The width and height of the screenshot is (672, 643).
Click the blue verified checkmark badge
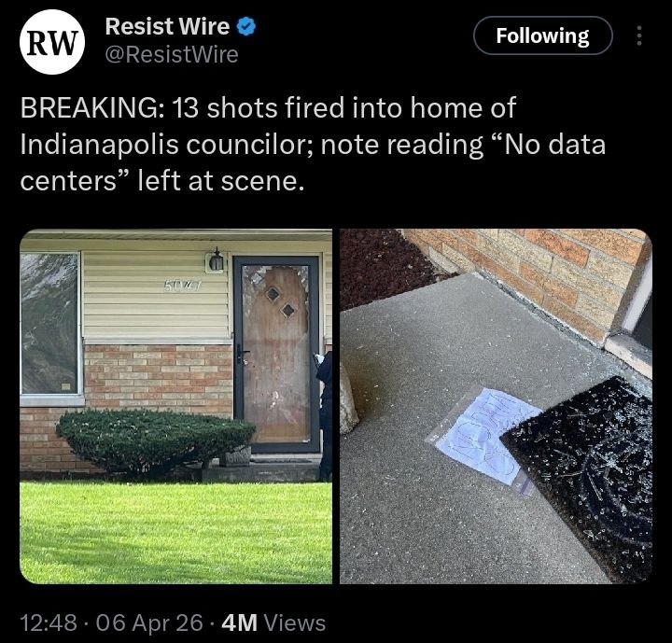(246, 26)
